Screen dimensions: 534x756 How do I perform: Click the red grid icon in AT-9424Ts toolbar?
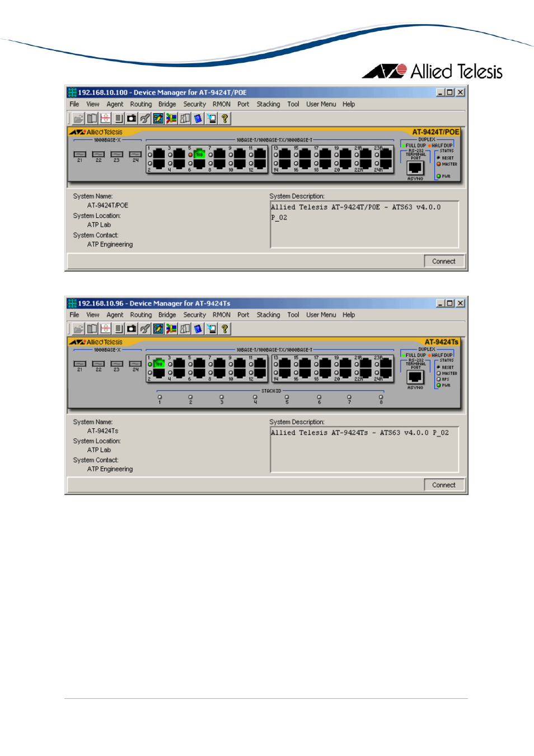(x=105, y=329)
